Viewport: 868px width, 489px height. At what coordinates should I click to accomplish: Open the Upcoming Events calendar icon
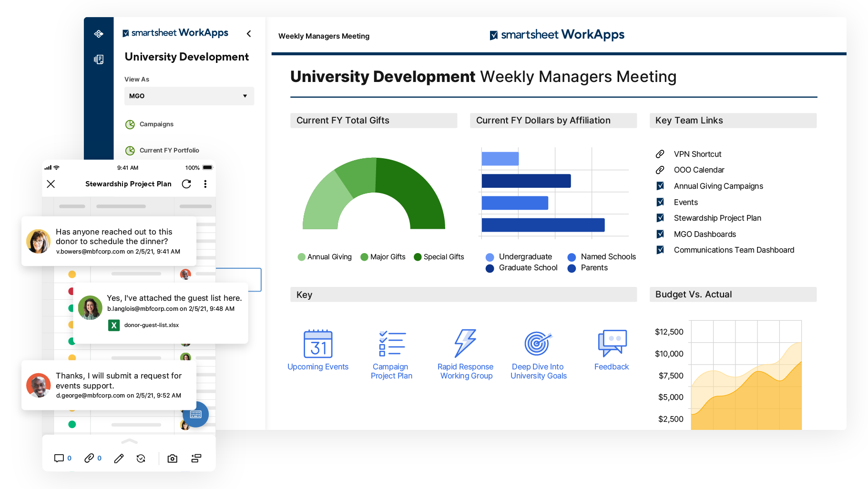point(318,344)
